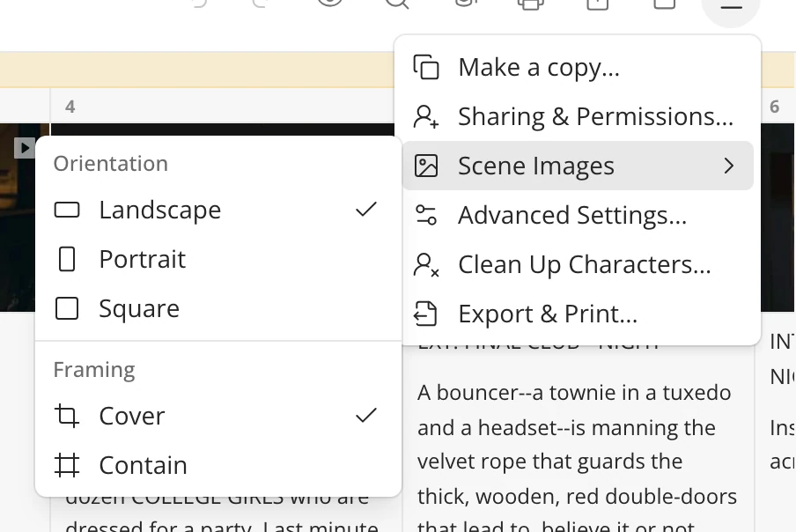
Task: Click the picture icon for Scene Images
Action: (426, 166)
